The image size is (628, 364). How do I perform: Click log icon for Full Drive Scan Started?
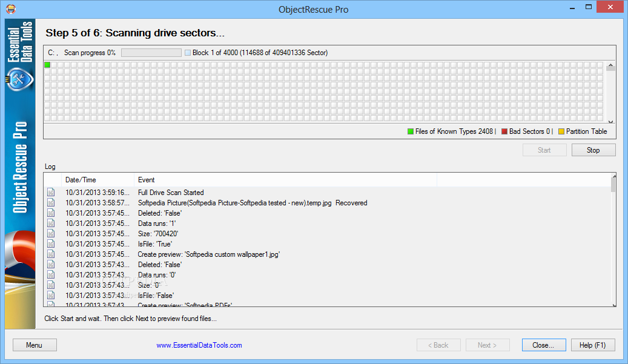click(51, 192)
